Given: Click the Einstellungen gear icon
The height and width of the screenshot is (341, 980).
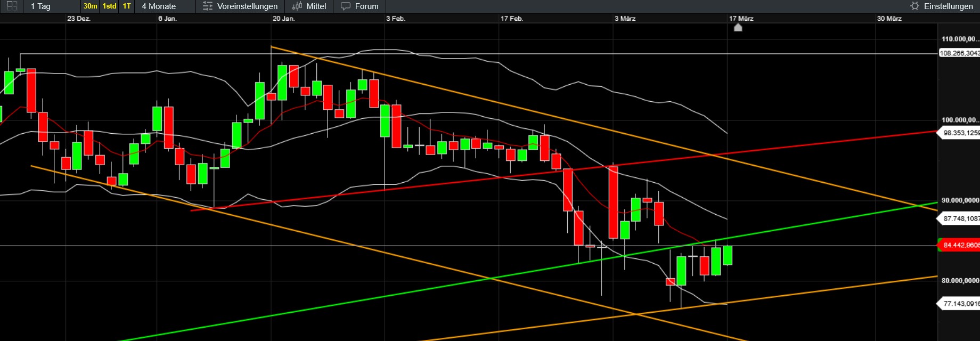Looking at the screenshot, I should point(915,6).
